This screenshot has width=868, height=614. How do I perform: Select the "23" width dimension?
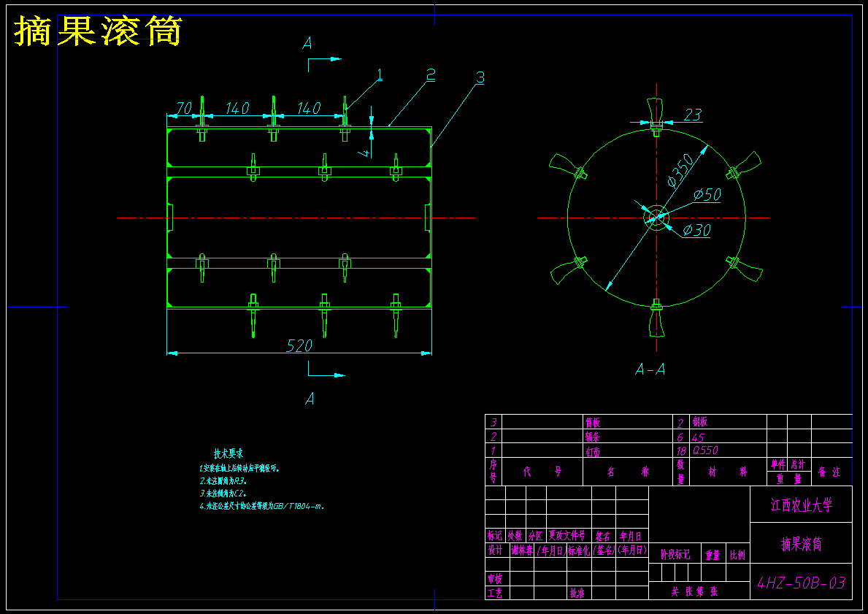pos(693,115)
